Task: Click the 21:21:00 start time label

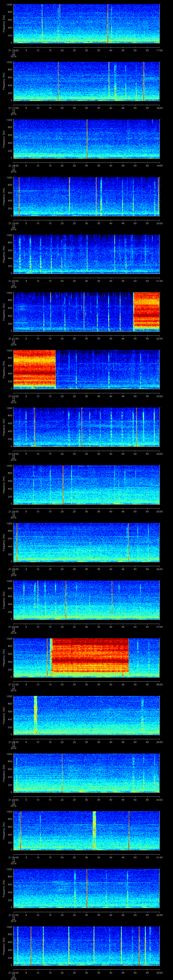Action: [x=13, y=339]
